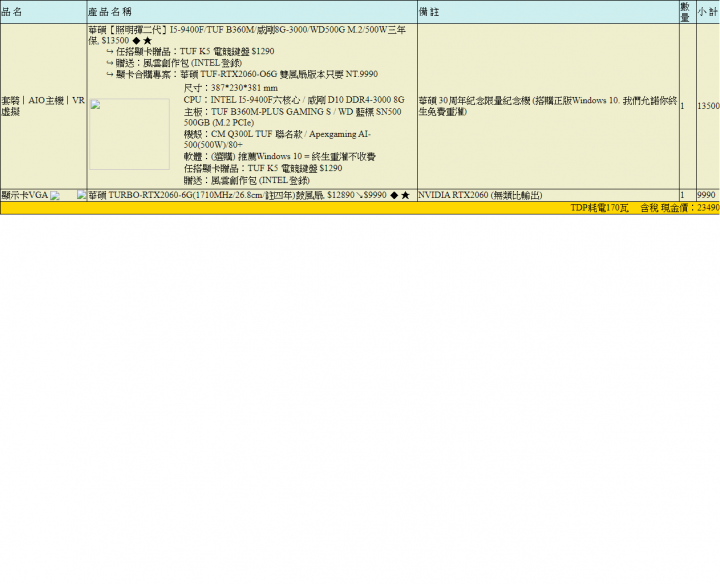
Task: Click the ★ star in the TURBO-RTX2060 row
Action: point(405,195)
